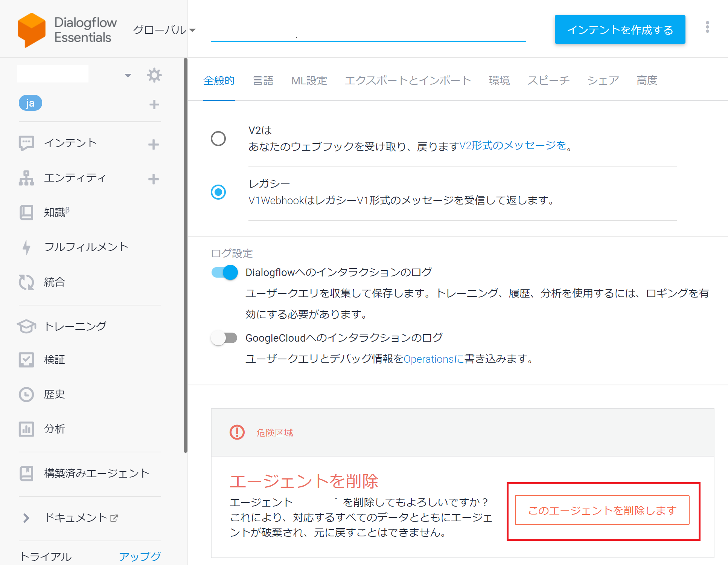Open フルフィルメント lightning icon in sidebar

pos(26,247)
